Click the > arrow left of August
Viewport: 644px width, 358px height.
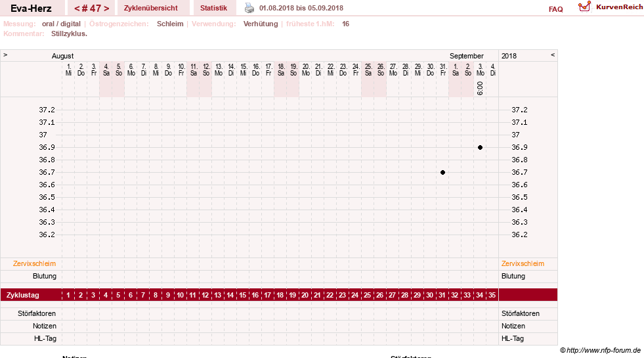pos(5,55)
